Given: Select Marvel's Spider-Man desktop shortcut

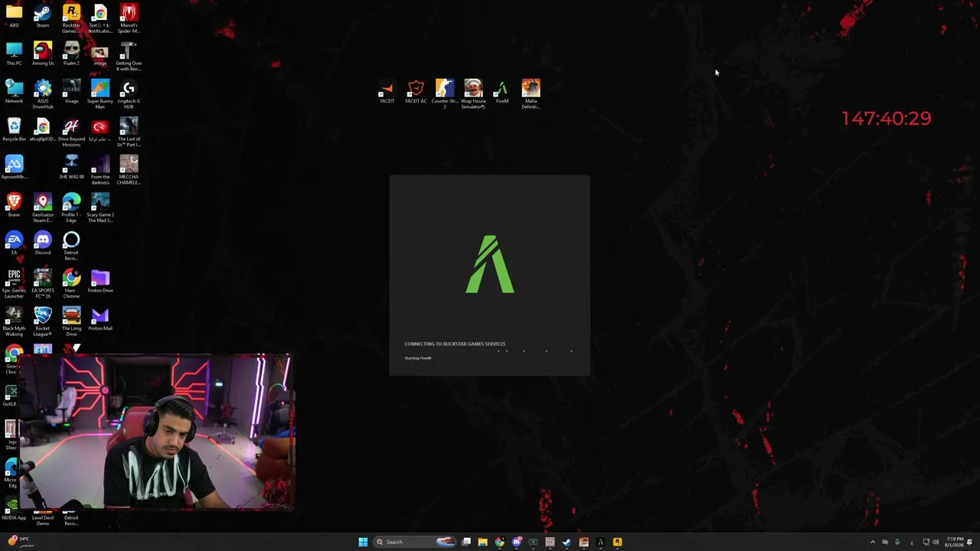Looking at the screenshot, I should (x=129, y=19).
